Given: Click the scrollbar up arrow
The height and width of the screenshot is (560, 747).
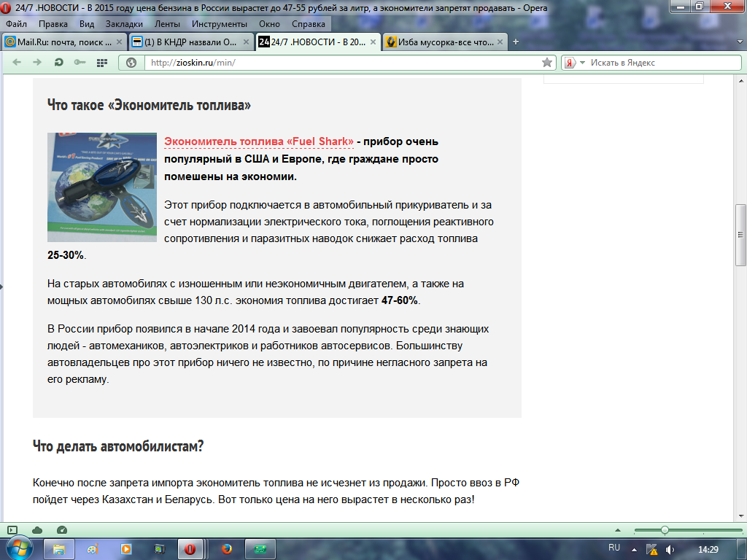Looking at the screenshot, I should click(x=740, y=81).
